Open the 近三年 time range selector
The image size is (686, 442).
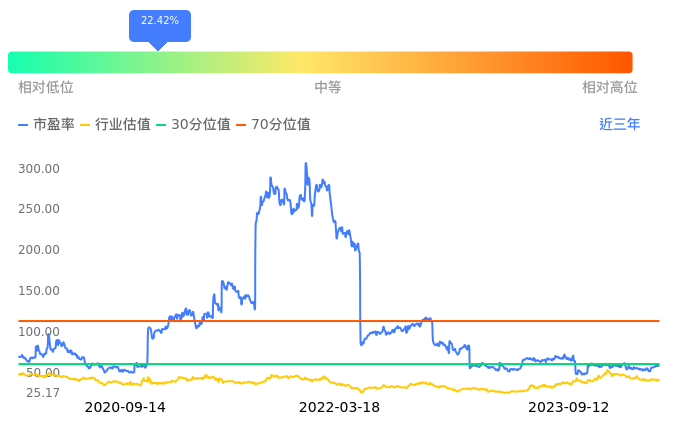[619, 125]
